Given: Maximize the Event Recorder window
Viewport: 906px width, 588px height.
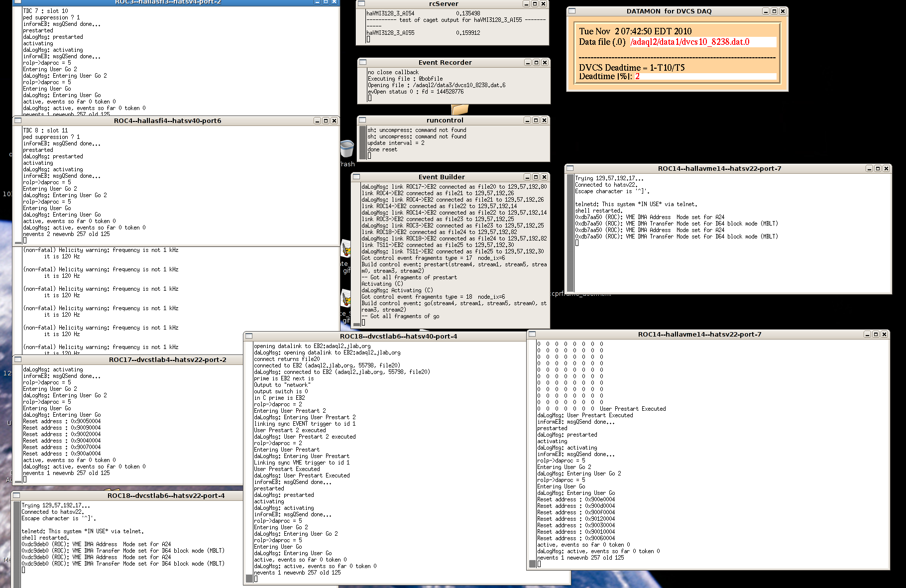Looking at the screenshot, I should tap(536, 62).
